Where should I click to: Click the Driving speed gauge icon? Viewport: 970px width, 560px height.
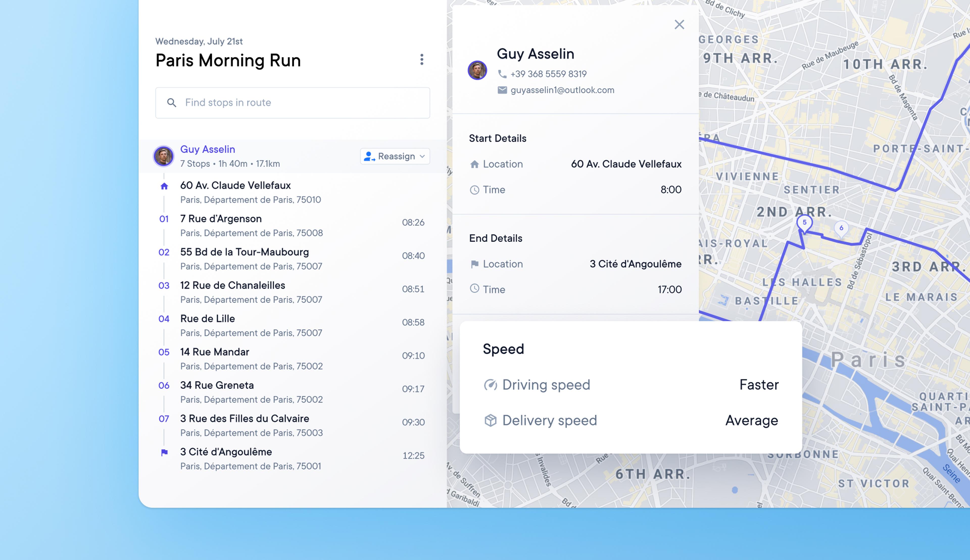490,385
